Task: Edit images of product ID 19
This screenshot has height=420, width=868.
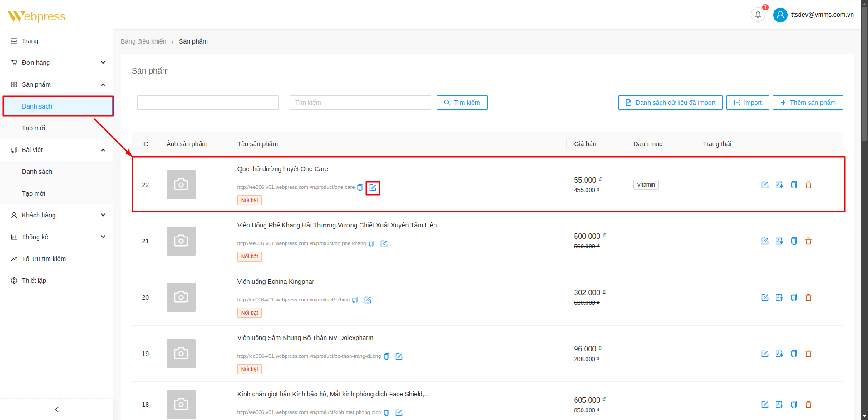Action: click(x=779, y=354)
